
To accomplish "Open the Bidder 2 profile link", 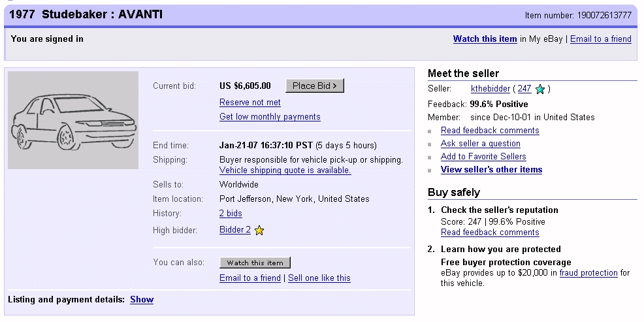I will point(235,230).
